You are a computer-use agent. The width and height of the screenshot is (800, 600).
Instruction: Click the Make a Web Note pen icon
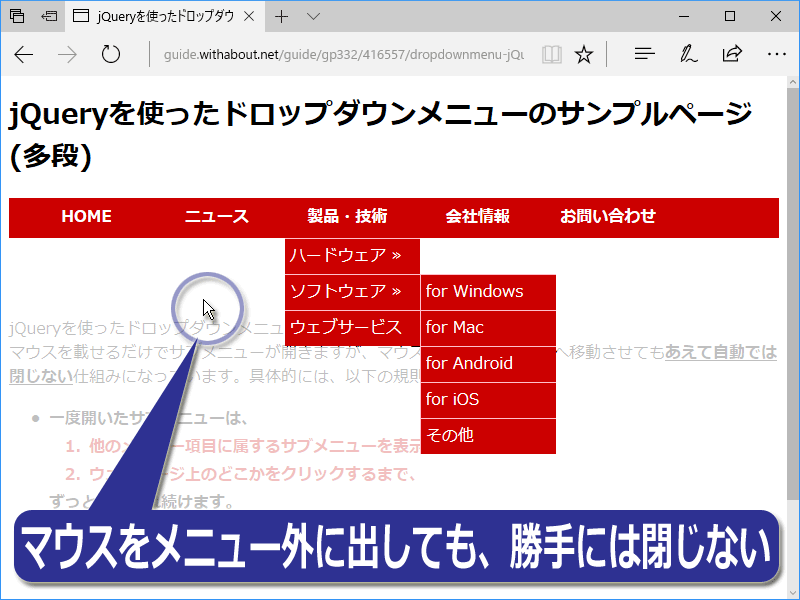click(689, 54)
